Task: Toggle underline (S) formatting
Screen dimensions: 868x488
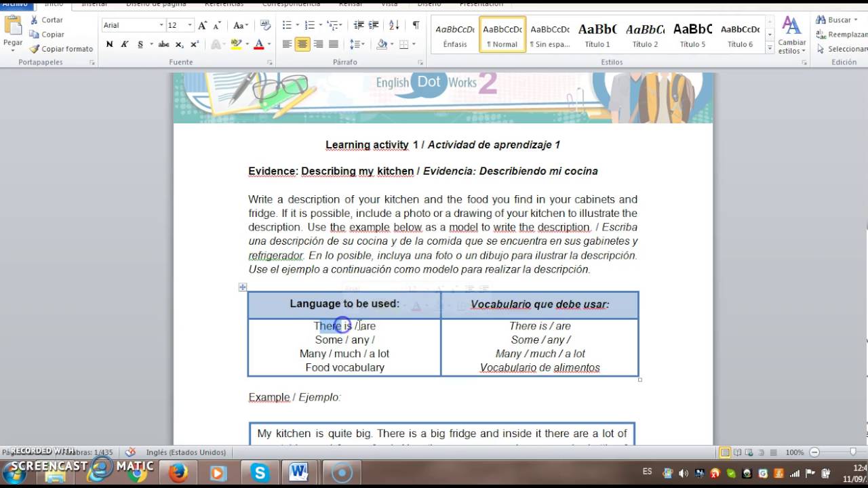Action: click(140, 44)
